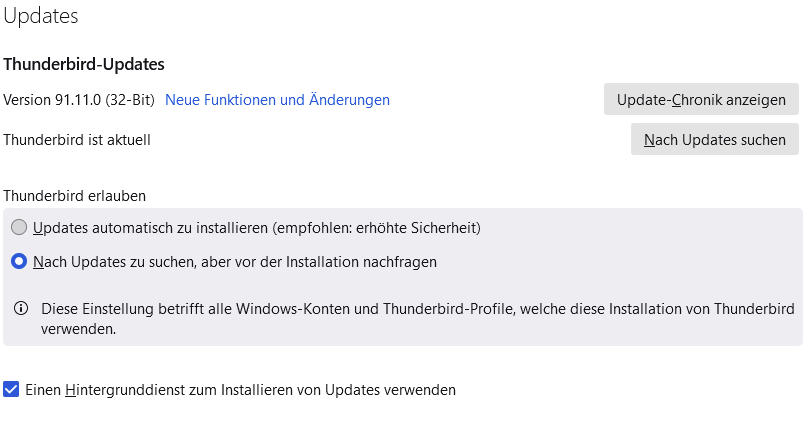Select the "Nach Updates zu suchen" radio button

18,262
